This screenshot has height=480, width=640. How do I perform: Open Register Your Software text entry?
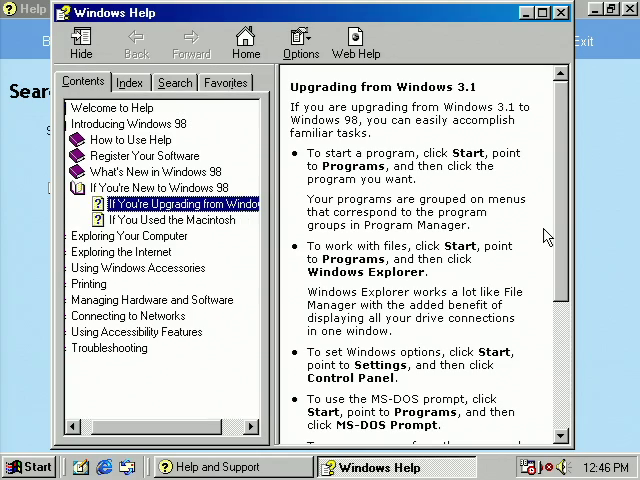144,156
